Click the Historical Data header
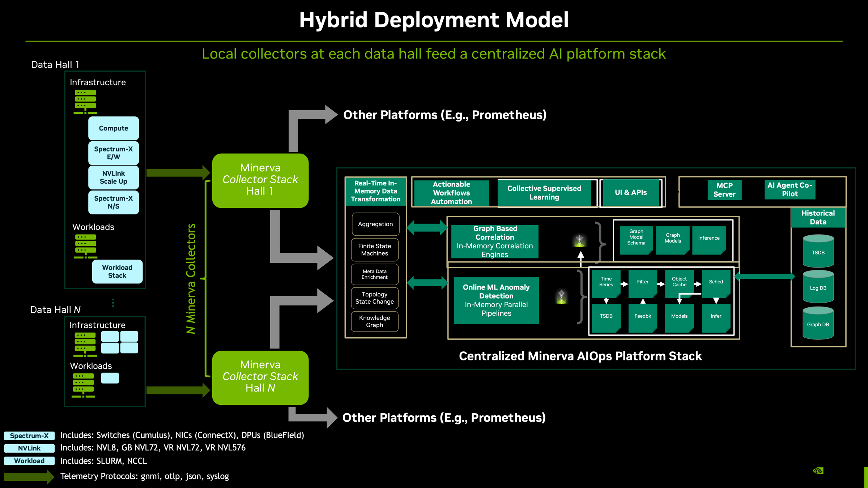The width and height of the screenshot is (868, 488). [x=818, y=218]
